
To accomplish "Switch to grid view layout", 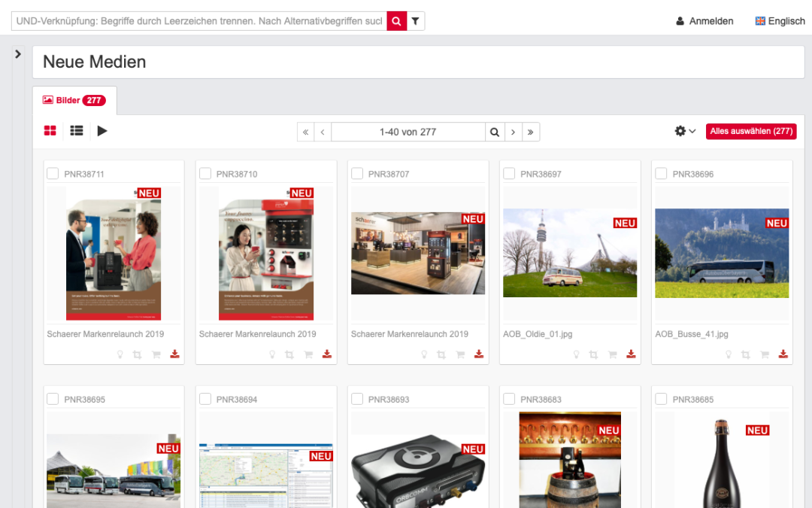I will pos(50,130).
